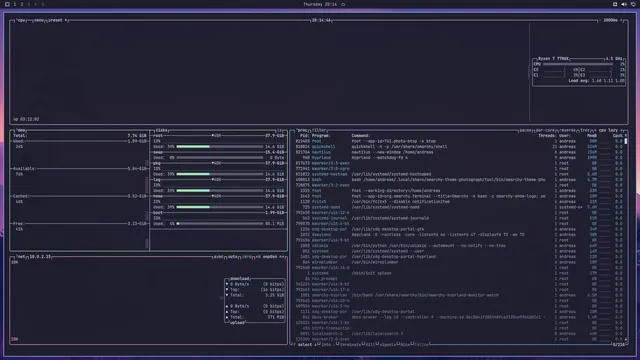
Task: Click the root disk usage bar
Action: click(220, 147)
